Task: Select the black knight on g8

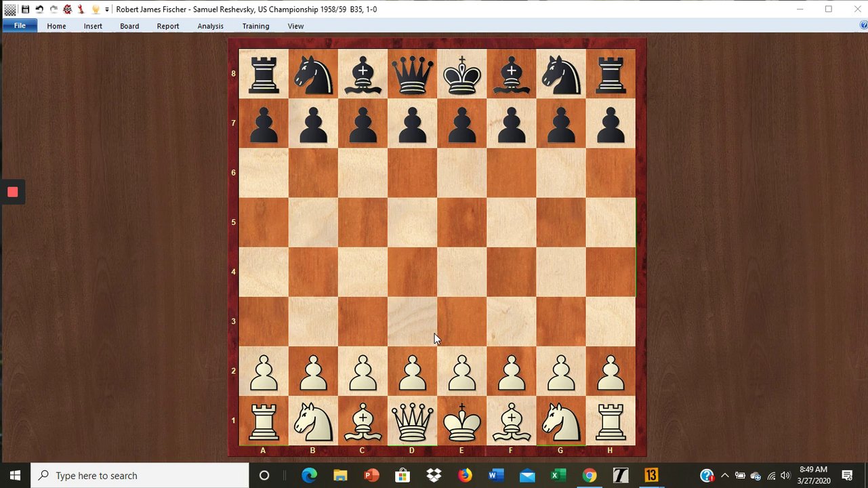Action: (x=561, y=74)
